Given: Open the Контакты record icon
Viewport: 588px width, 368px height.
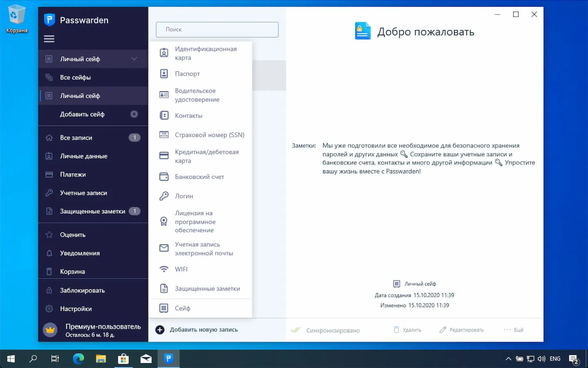Looking at the screenshot, I should [x=164, y=115].
